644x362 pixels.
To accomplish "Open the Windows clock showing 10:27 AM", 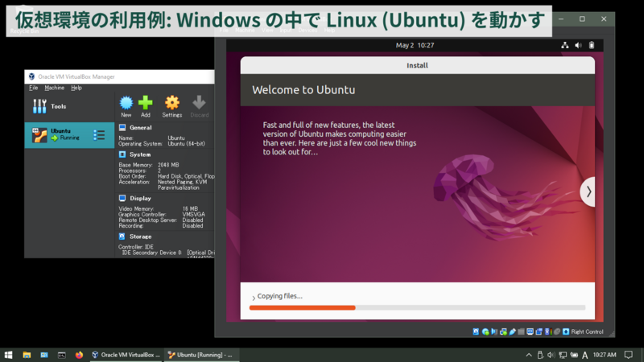I will click(x=605, y=355).
